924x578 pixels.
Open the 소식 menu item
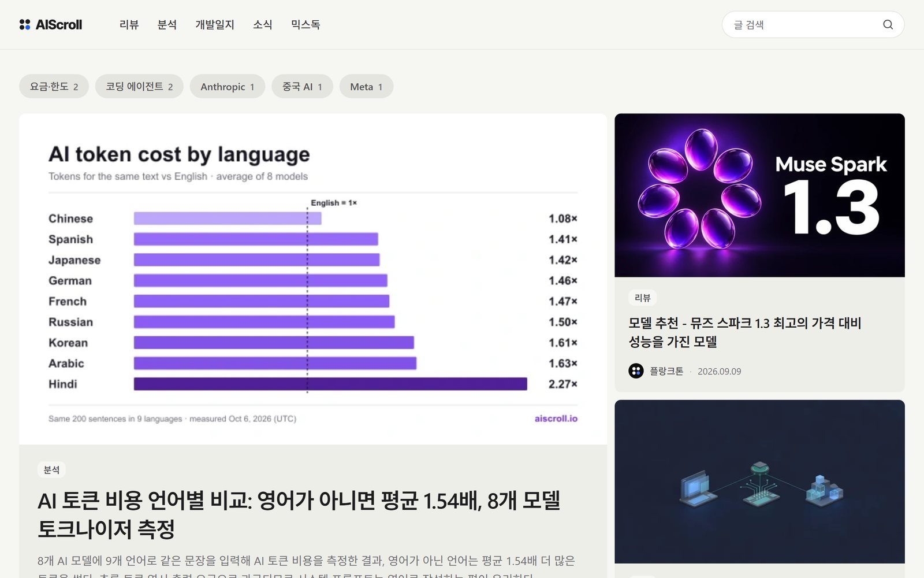pos(262,24)
